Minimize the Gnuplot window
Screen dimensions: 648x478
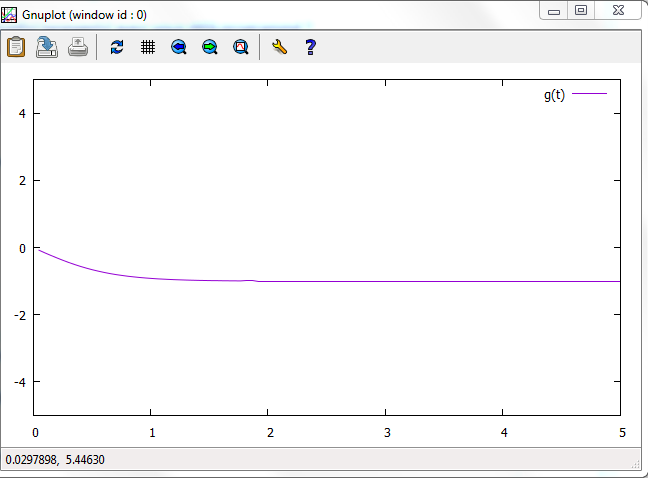click(554, 10)
